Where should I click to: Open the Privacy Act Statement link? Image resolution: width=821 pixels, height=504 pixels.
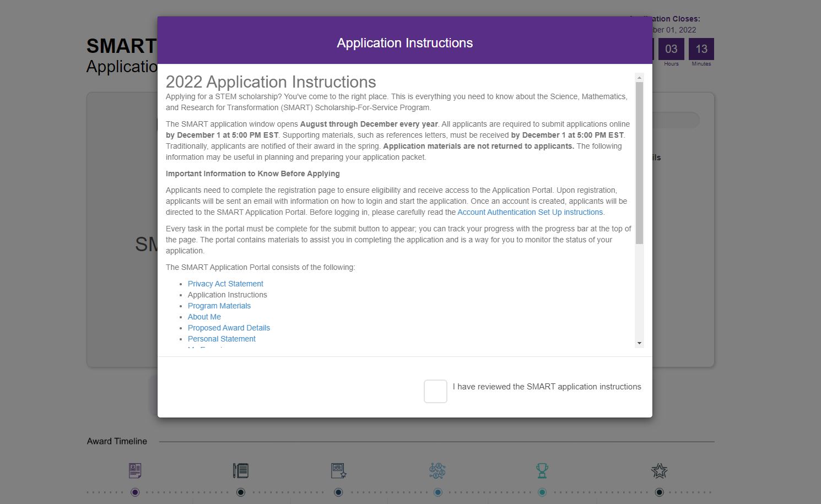coord(225,284)
